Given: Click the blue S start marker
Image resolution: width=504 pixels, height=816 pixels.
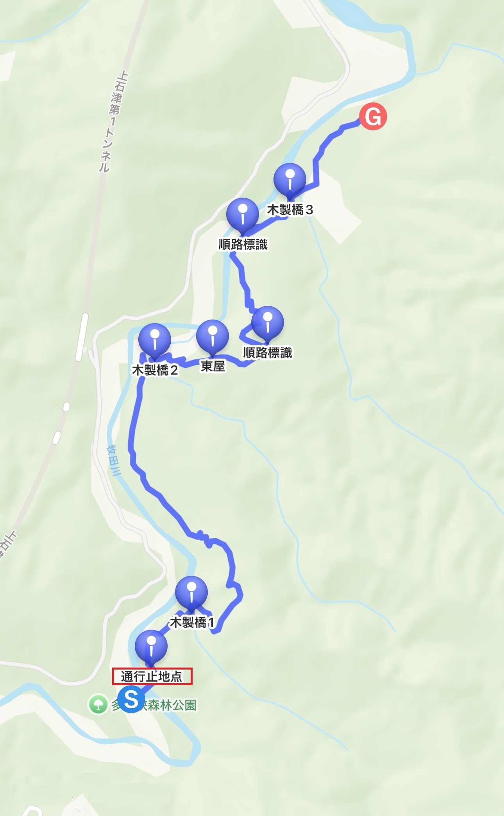Looking at the screenshot, I should point(131,699).
